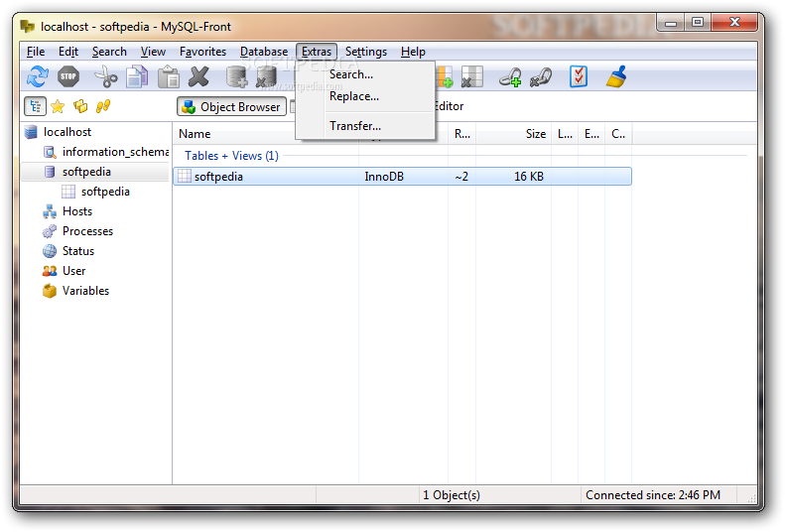The width and height of the screenshot is (785, 532).
Task: Click the InnoDB engine cell
Action: (x=384, y=177)
